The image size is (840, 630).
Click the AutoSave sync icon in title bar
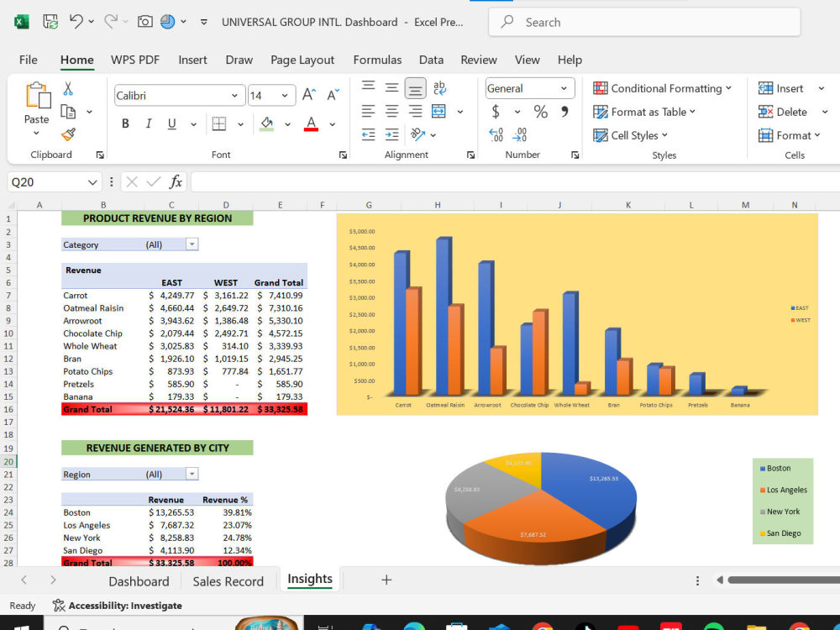(51, 22)
